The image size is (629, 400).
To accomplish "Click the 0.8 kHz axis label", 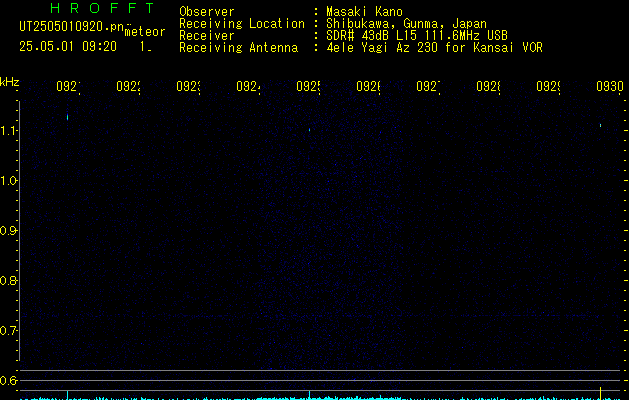I will coord(8,280).
